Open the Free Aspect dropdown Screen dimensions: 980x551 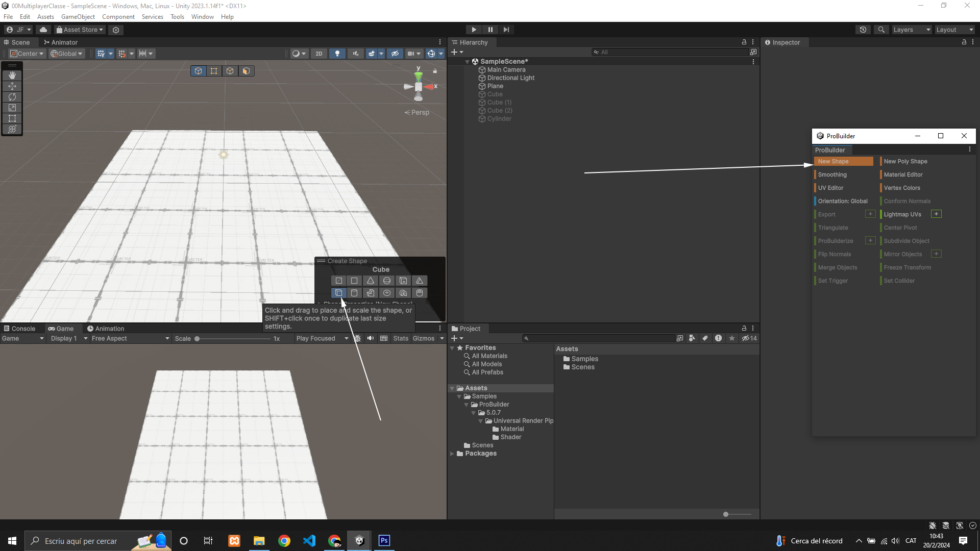[130, 338]
